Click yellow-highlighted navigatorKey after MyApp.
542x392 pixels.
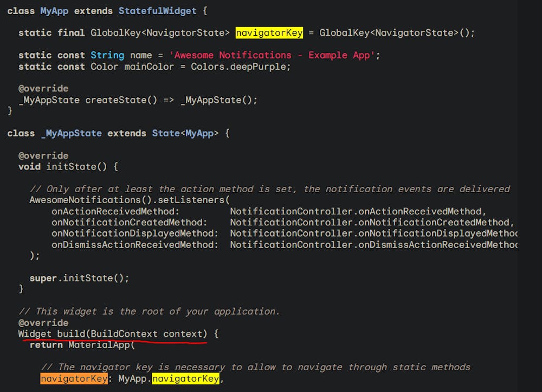click(x=185, y=379)
